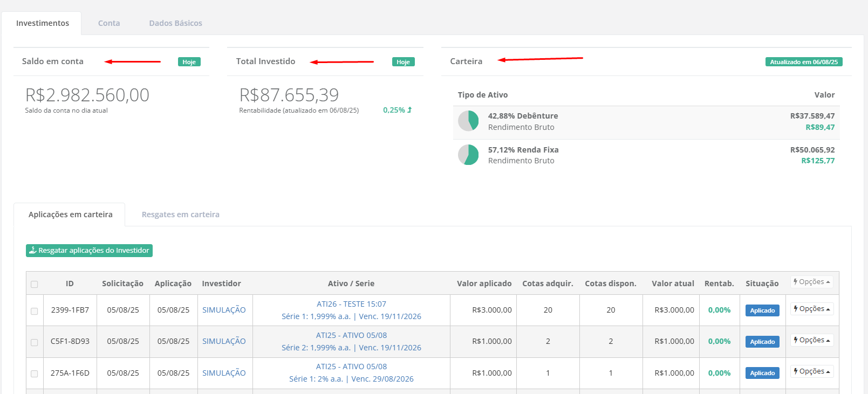Click the Renda Fixa pie chart icon
The height and width of the screenshot is (394, 868).
[x=468, y=155]
